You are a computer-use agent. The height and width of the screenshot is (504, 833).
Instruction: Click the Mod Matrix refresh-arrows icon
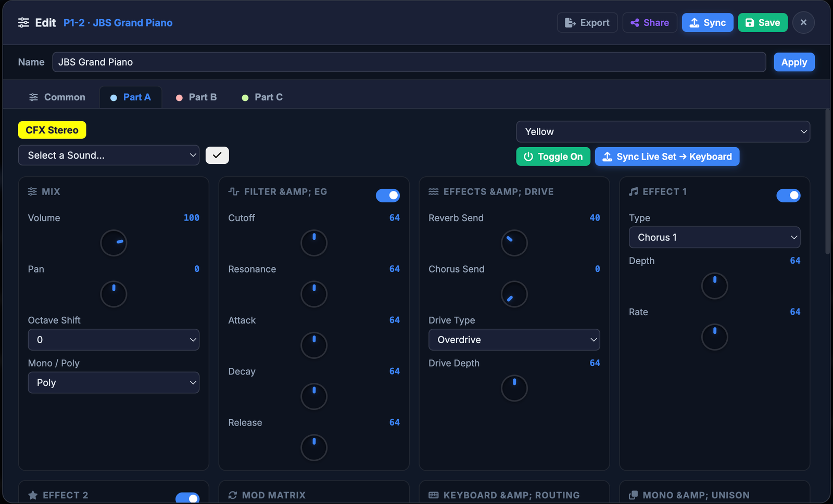point(233,495)
